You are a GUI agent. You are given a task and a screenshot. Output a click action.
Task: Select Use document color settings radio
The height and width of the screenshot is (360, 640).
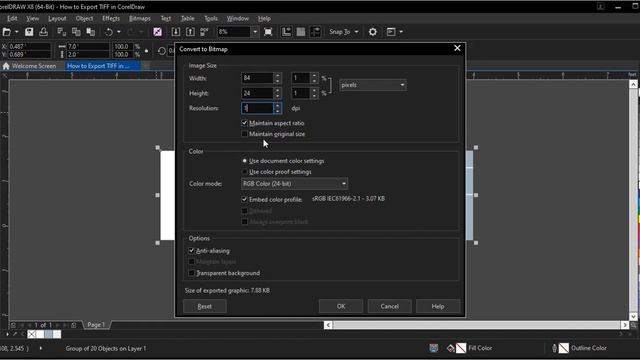click(244, 161)
